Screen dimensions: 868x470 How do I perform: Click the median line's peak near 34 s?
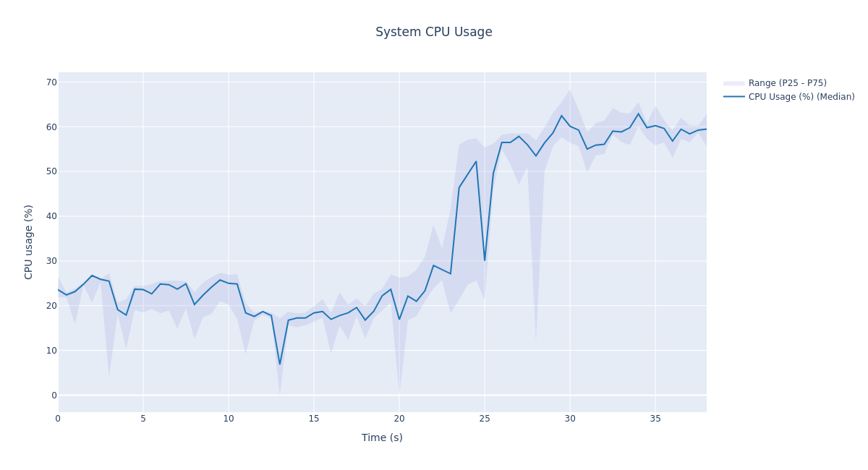[639, 114]
